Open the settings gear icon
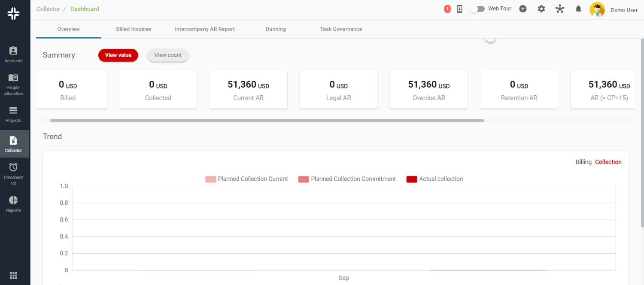Image resolution: width=644 pixels, height=285 pixels. tap(541, 9)
